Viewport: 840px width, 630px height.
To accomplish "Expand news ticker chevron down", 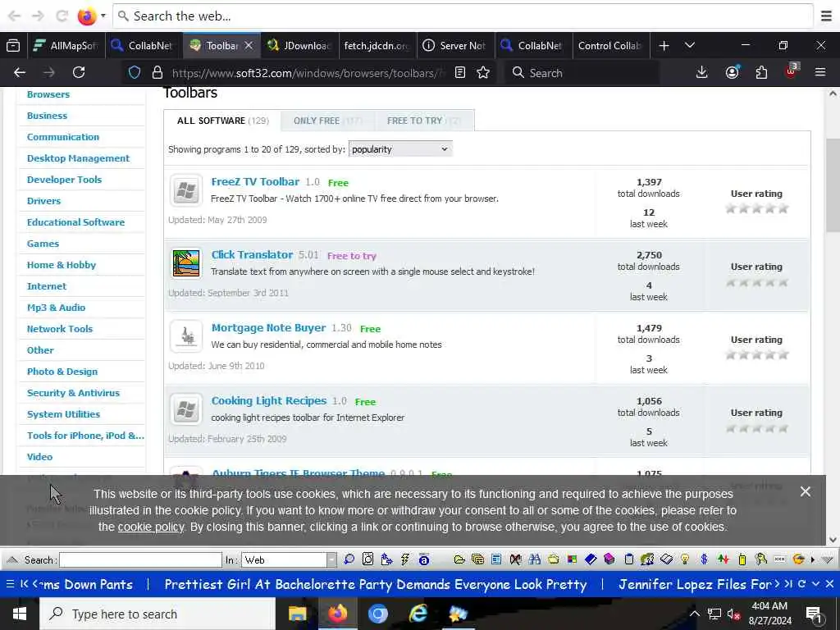I will [816, 584].
